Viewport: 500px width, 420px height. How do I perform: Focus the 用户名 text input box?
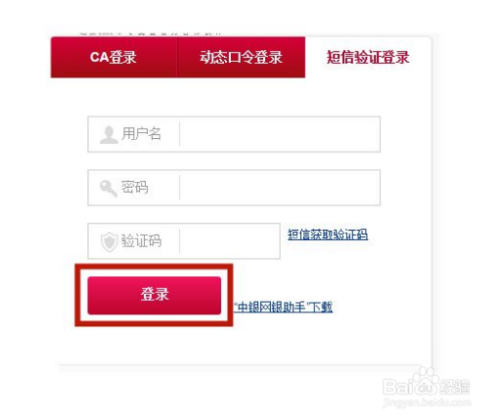(280, 134)
